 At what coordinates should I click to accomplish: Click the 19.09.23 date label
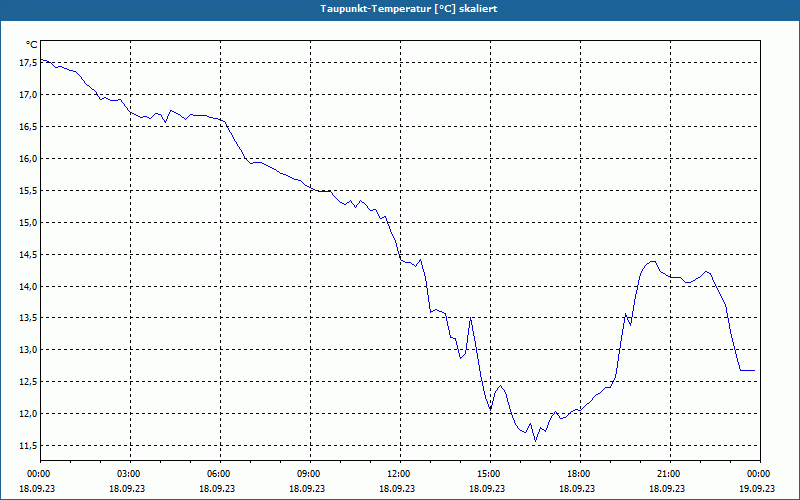757,488
